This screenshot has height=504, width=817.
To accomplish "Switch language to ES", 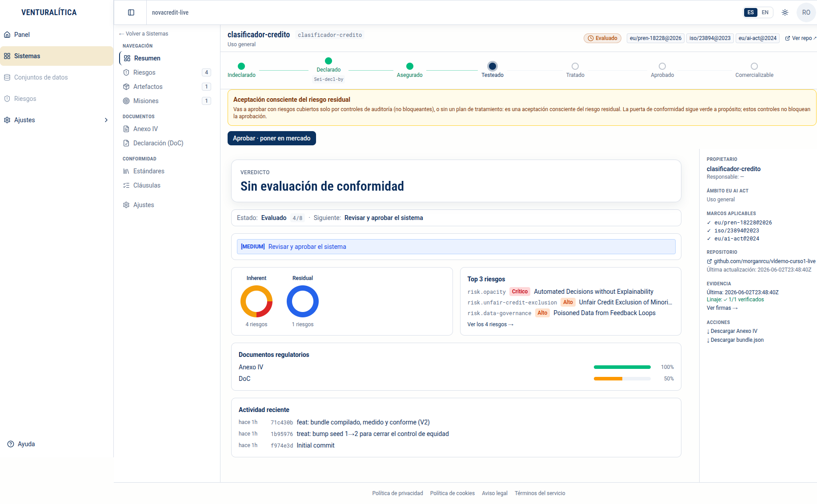I will (x=750, y=12).
